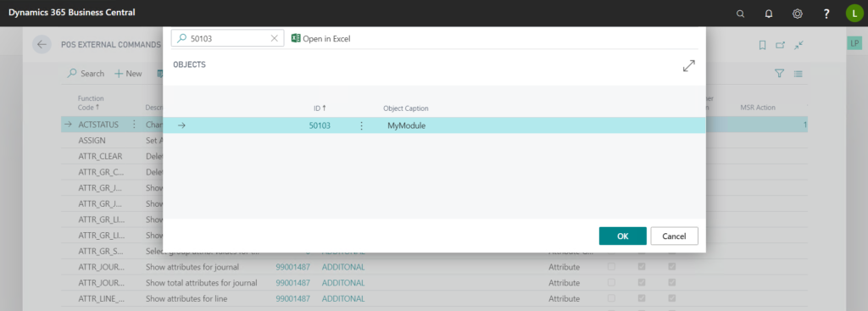Tick the unchecked box in 'Show total attributes for journal' row
This screenshot has width=868, height=311.
click(x=611, y=283)
